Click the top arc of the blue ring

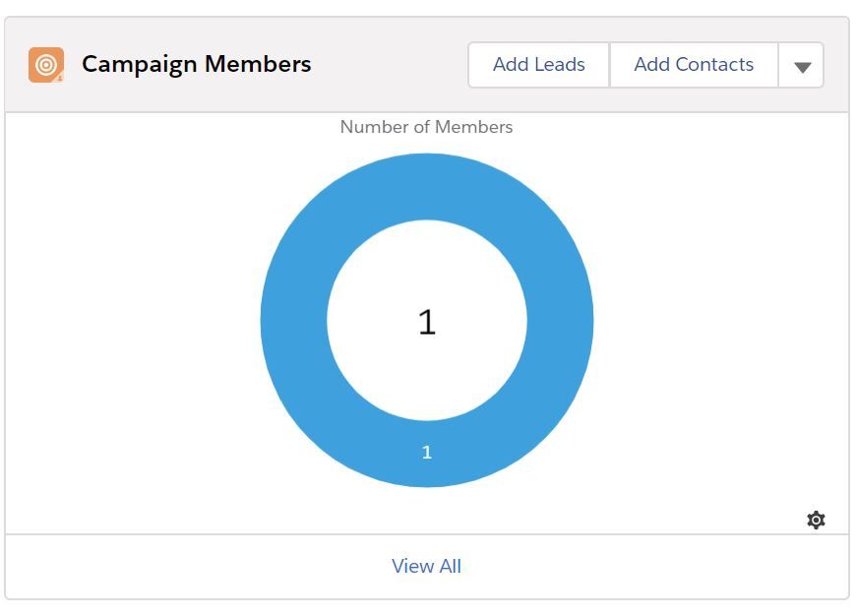(426, 187)
